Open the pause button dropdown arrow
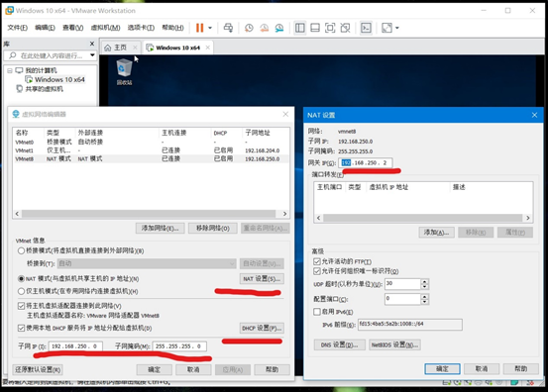 (210, 28)
